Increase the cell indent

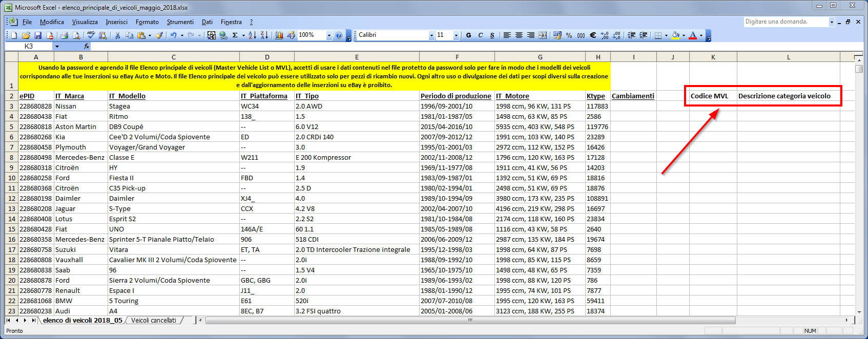pyautogui.click(x=644, y=35)
